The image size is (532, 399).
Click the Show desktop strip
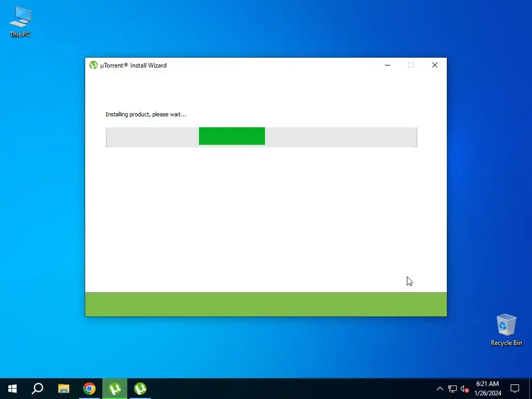(x=530, y=389)
